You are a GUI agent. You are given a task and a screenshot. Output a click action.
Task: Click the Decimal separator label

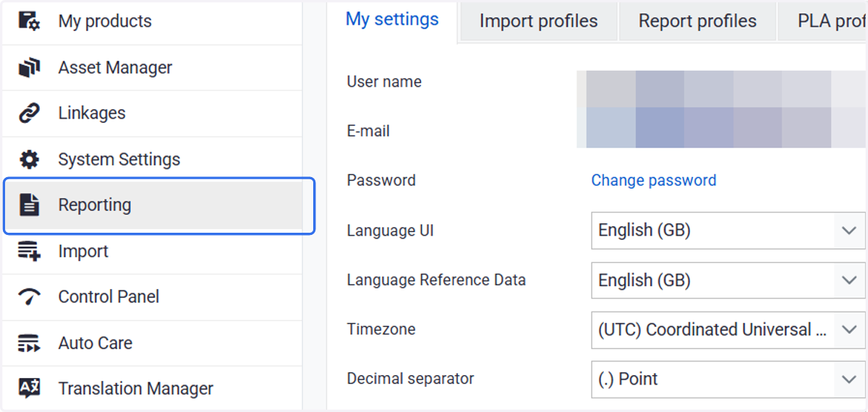click(x=410, y=379)
